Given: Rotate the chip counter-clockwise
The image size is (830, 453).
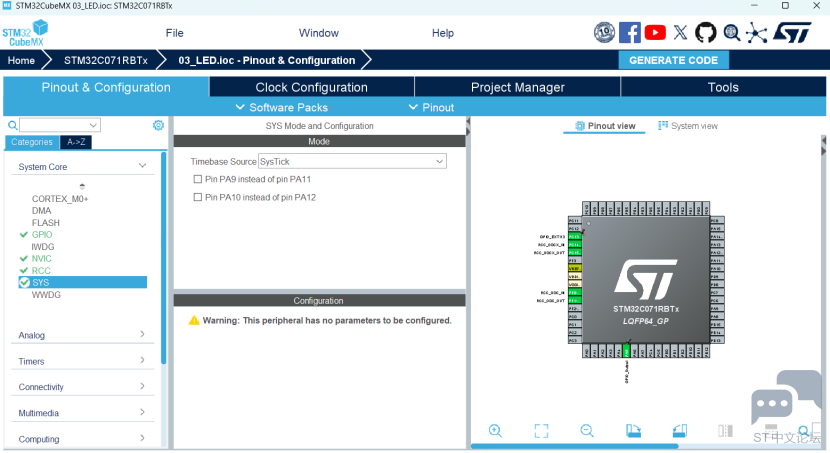Looking at the screenshot, I should (x=680, y=431).
